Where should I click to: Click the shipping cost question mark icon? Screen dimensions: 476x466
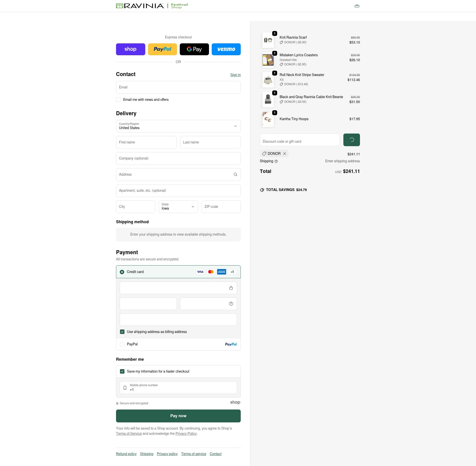(x=276, y=161)
